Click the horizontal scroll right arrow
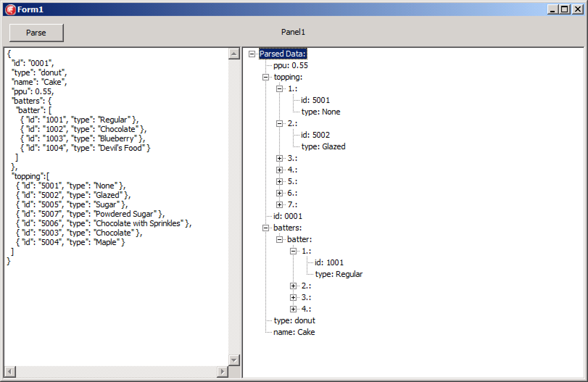Screen dimensions: 588x382 click(x=222, y=371)
